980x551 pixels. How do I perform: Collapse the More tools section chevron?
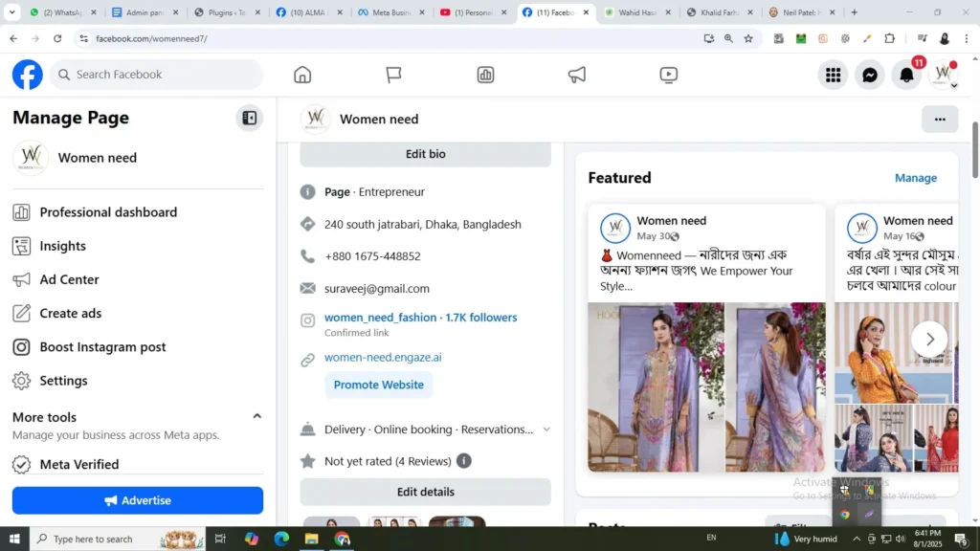pos(256,416)
